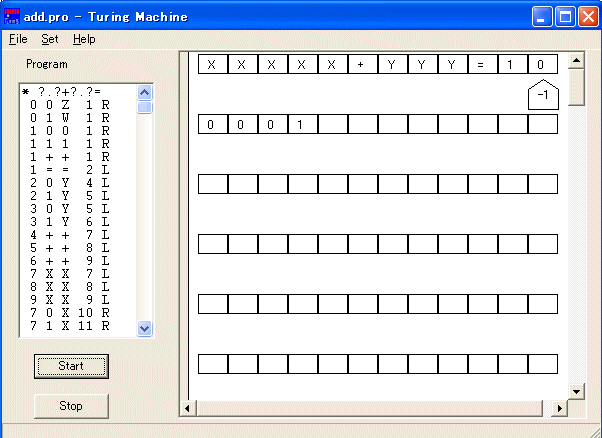
Task: Click the tape cell containing the equals sign
Action: (481, 65)
